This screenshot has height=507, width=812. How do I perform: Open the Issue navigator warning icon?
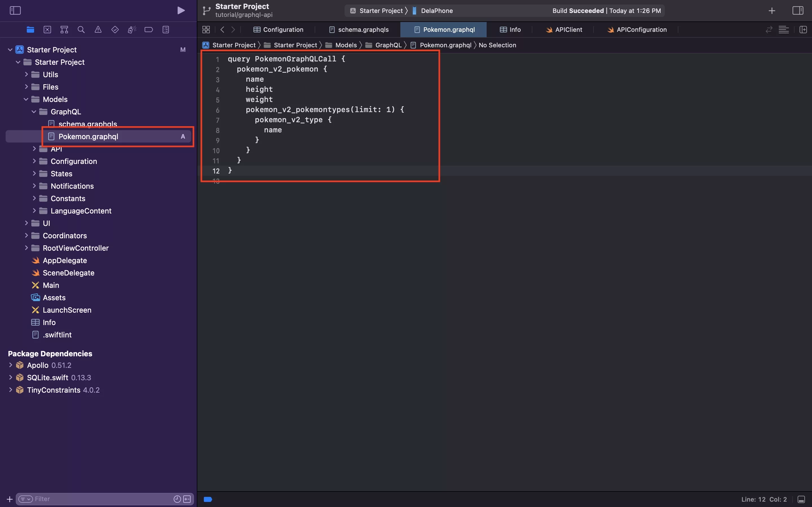point(98,30)
